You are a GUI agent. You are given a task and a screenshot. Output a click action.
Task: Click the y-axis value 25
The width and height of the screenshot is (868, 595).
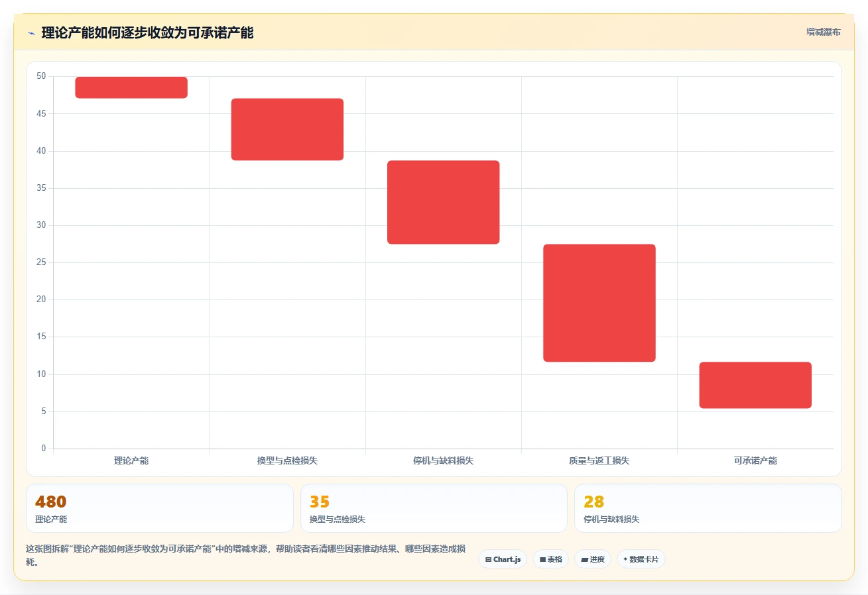click(x=41, y=262)
